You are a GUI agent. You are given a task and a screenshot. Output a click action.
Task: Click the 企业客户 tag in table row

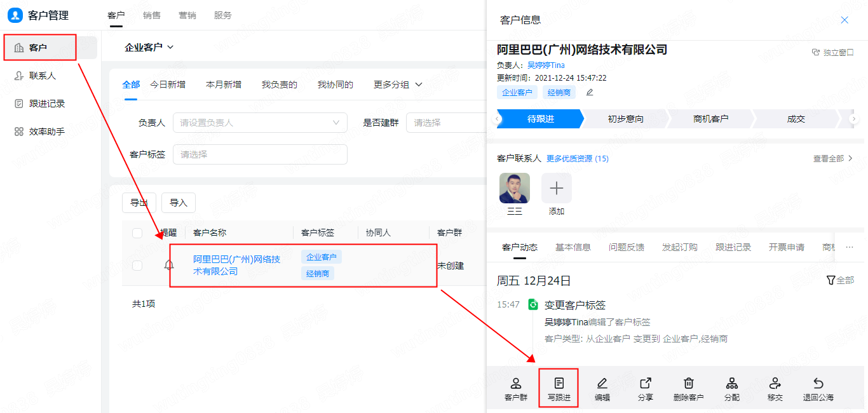click(x=322, y=257)
